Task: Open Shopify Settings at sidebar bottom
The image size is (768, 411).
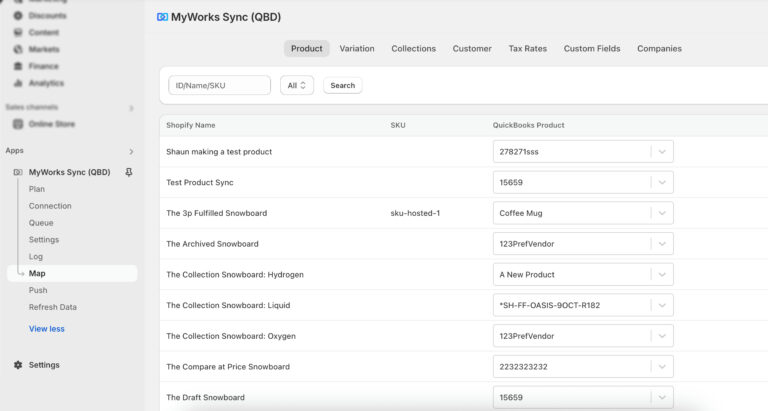Action: 44,365
